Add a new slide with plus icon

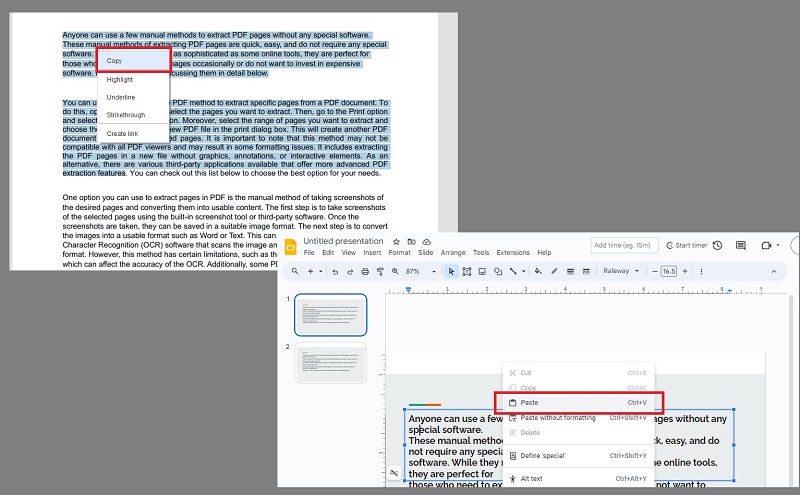tap(310, 271)
